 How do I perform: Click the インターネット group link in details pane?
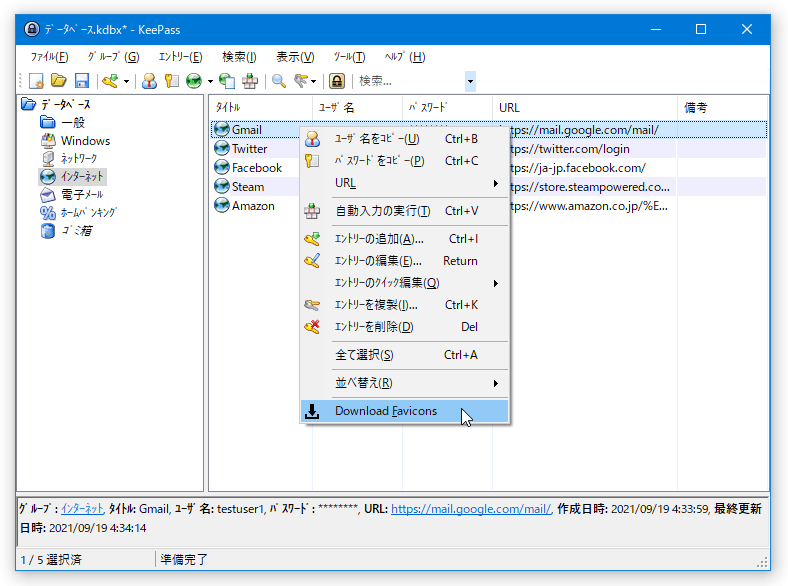pyautogui.click(x=82, y=509)
